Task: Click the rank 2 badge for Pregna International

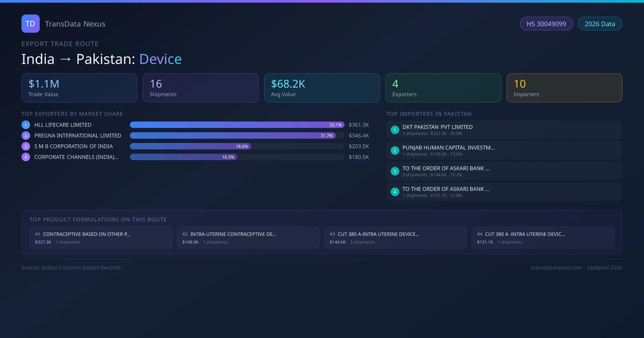Action: pos(25,135)
